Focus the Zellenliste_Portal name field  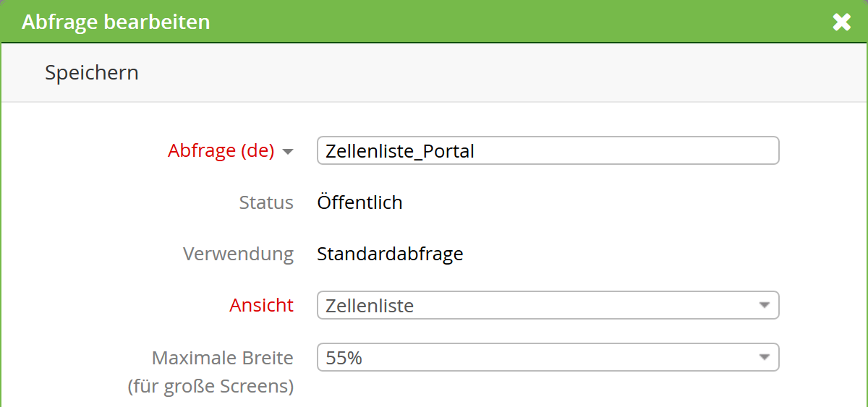coord(548,150)
